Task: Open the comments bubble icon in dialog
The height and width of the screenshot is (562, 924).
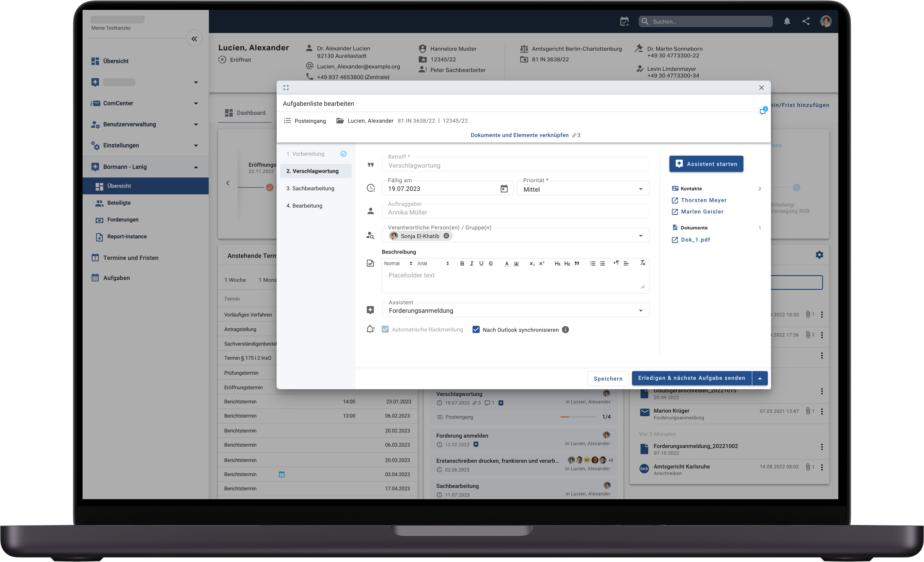Action: point(762,111)
